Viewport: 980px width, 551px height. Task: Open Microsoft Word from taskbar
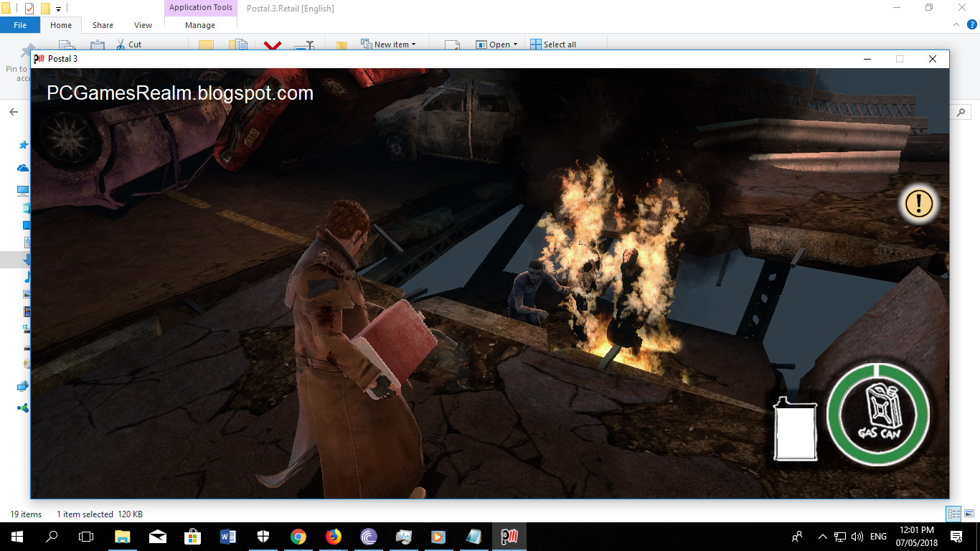[228, 537]
